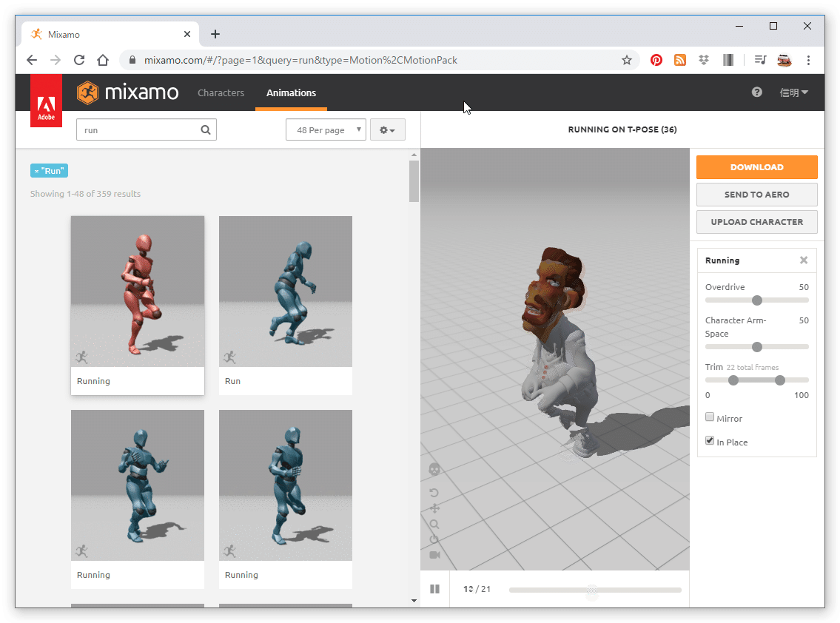Adjust the Character Arm-Space slider handle

(757, 347)
